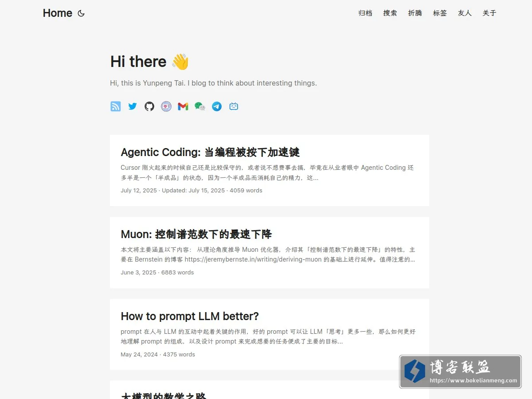Click "May 24, 2024 · 4375 words"
The image size is (532, 399).
(158, 355)
